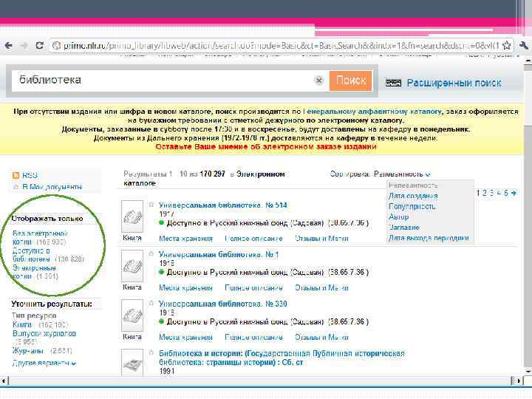Go to next results page arrow

514,193
